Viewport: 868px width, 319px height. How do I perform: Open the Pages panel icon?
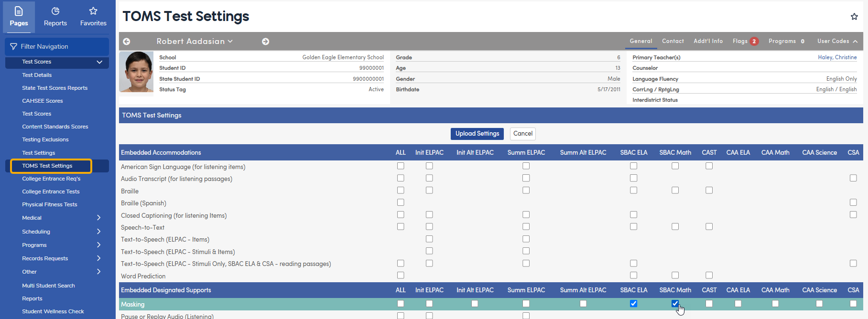tap(19, 11)
